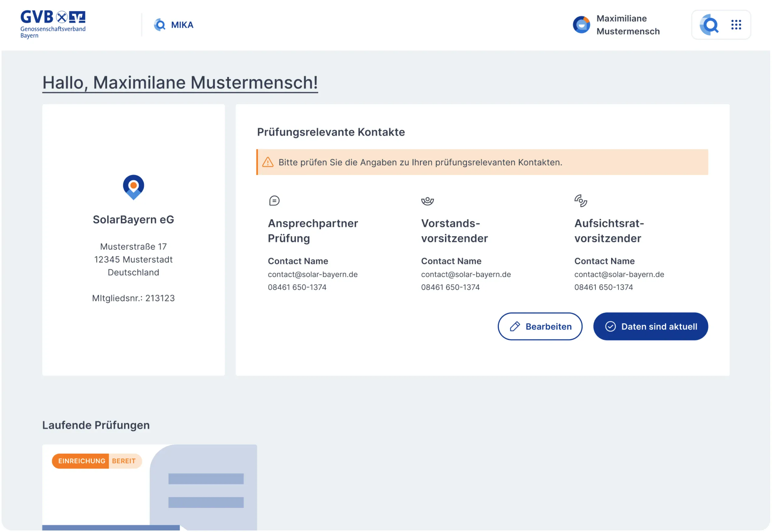Click the Bearbeiten button
Screen dimensions: 772x532
pyautogui.click(x=540, y=327)
